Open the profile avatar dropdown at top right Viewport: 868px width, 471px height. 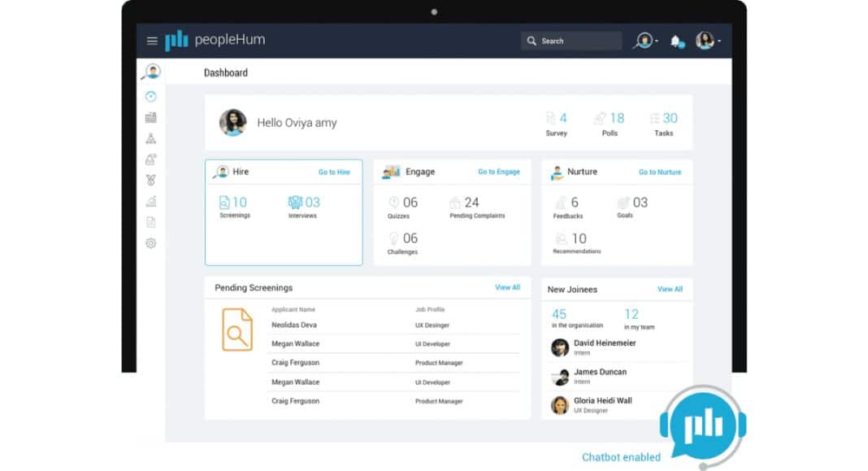pos(705,40)
